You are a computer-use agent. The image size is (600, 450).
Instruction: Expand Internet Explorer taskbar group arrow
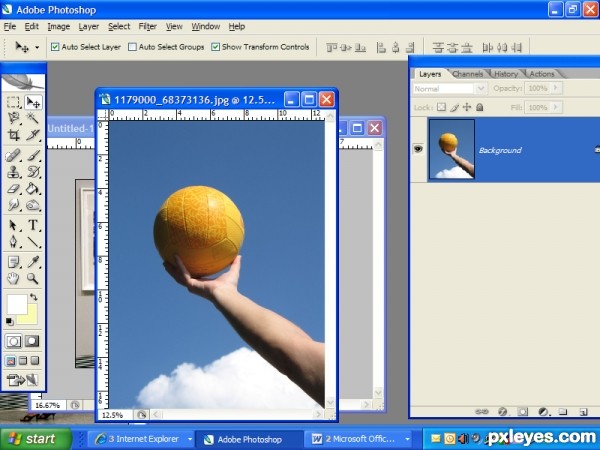pos(190,439)
